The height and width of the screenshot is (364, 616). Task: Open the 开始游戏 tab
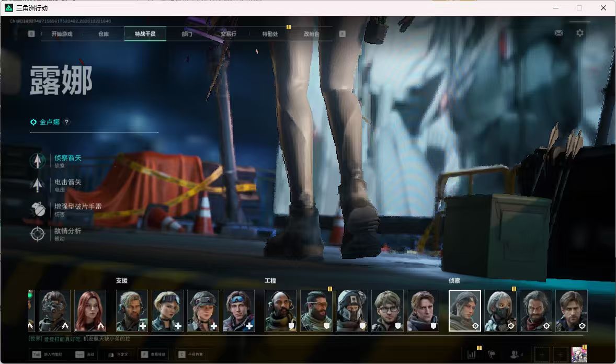coord(62,34)
